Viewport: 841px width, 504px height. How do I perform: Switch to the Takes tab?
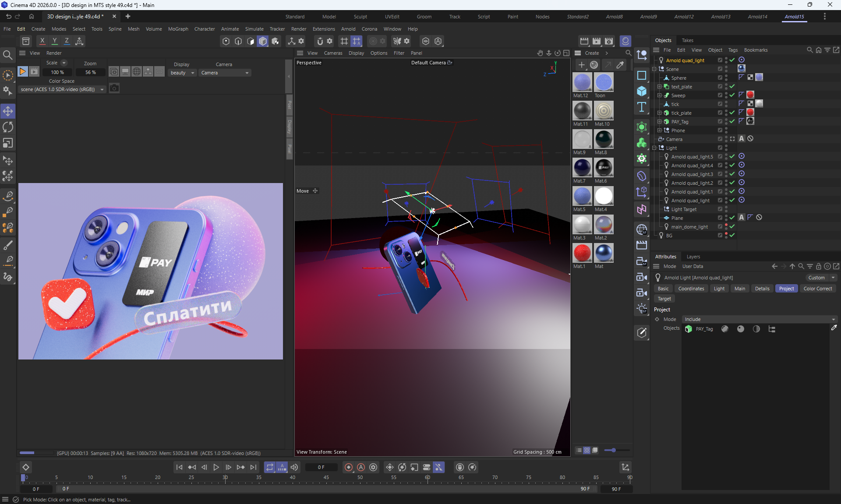click(687, 40)
